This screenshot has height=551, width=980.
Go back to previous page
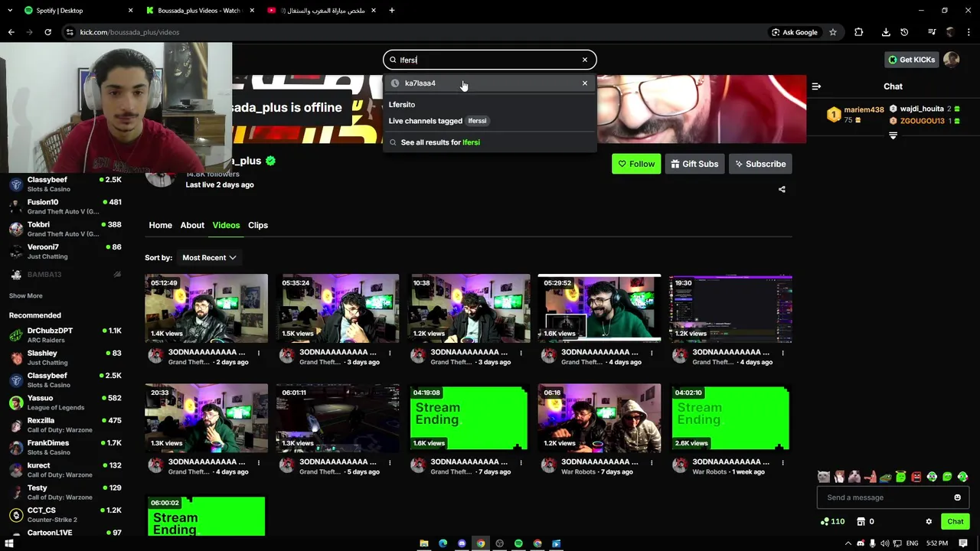pos(11,32)
